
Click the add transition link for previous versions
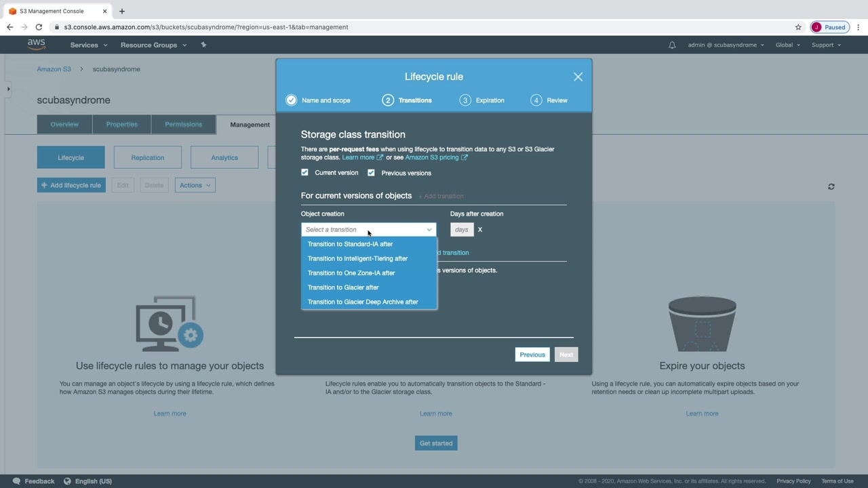(x=453, y=253)
